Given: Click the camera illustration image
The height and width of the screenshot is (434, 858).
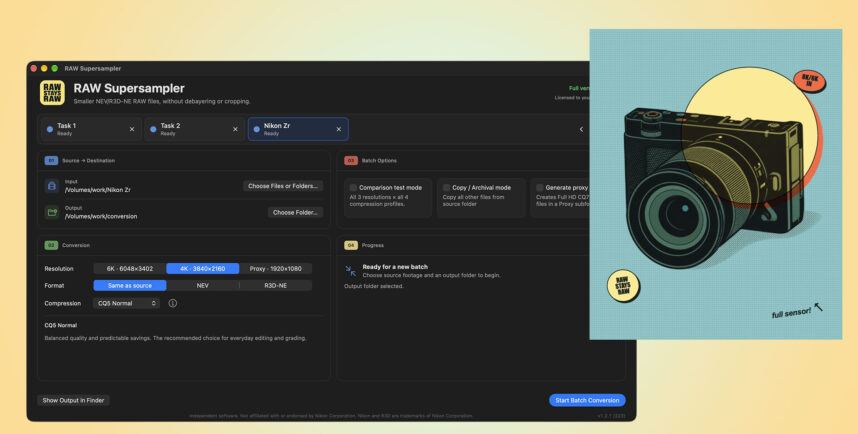Looking at the screenshot, I should [x=716, y=184].
